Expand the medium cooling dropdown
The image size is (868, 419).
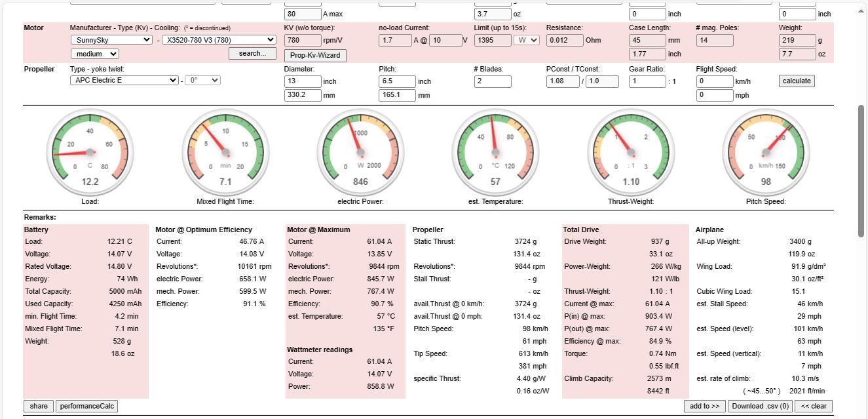[94, 54]
